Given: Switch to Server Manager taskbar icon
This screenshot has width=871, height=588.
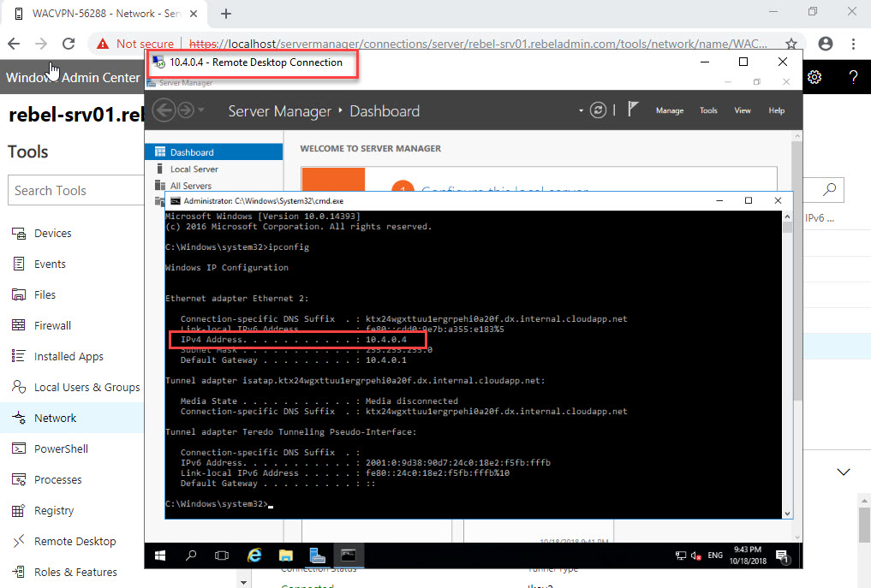Looking at the screenshot, I should click(x=317, y=555).
